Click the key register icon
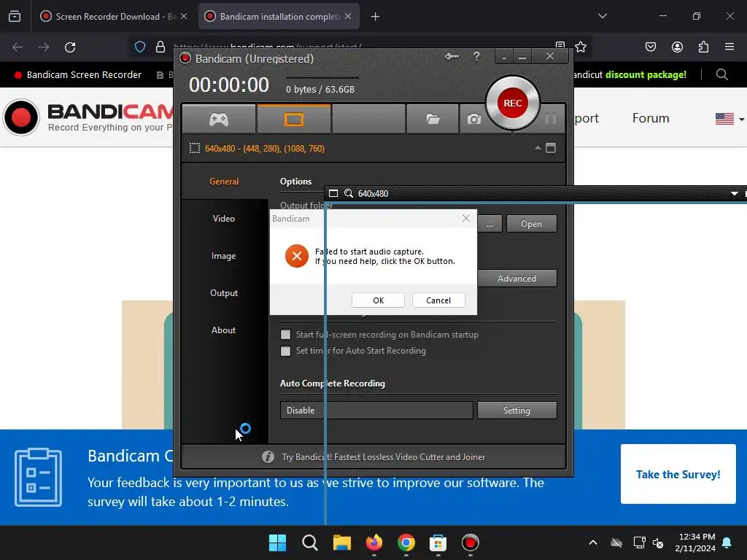The width and height of the screenshot is (747, 560). pyautogui.click(x=452, y=57)
